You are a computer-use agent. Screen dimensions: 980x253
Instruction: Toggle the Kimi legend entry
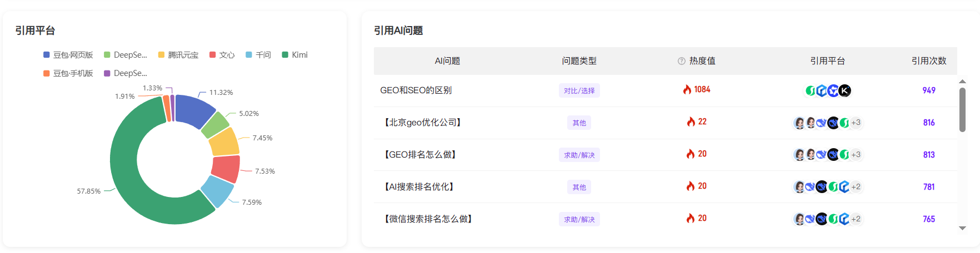coord(295,55)
